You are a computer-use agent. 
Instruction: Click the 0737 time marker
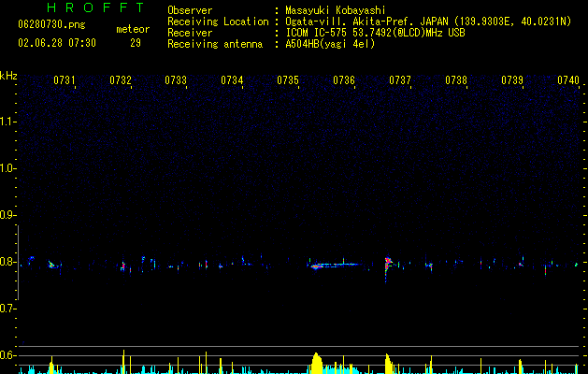point(400,80)
